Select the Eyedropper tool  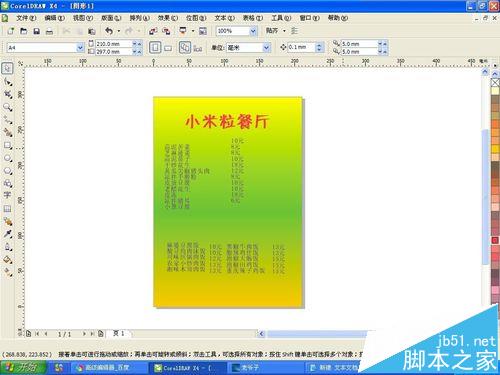click(x=7, y=234)
